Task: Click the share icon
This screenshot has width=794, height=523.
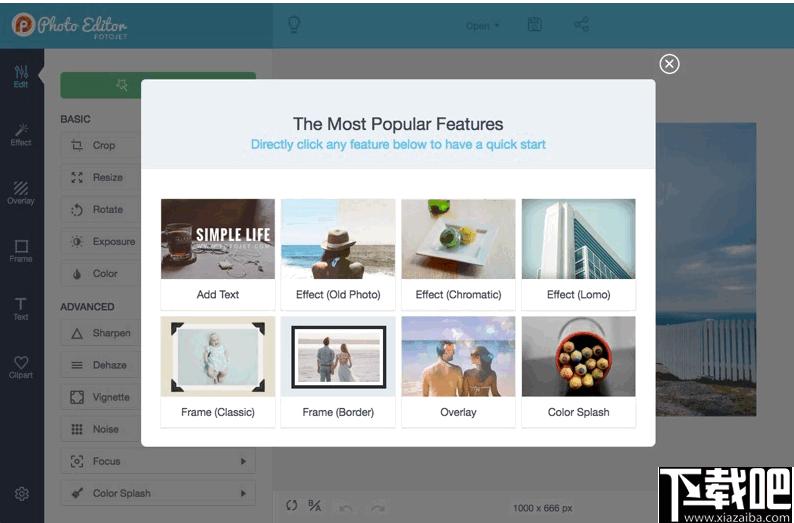Action: 581,24
